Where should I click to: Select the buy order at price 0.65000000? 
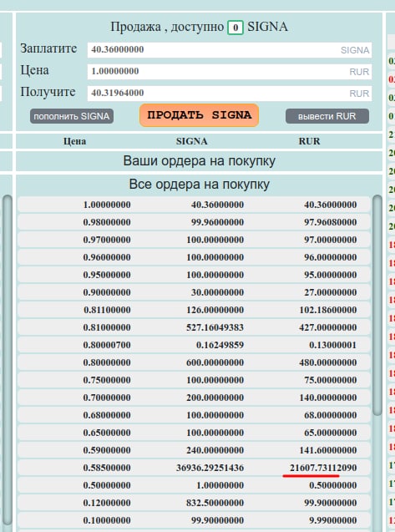(194, 433)
